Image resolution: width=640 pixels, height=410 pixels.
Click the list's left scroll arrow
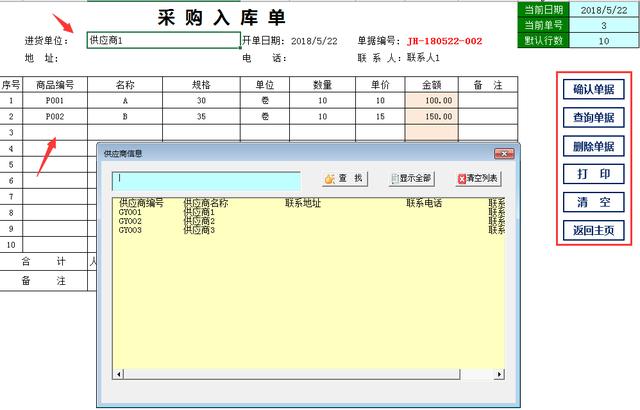119,374
